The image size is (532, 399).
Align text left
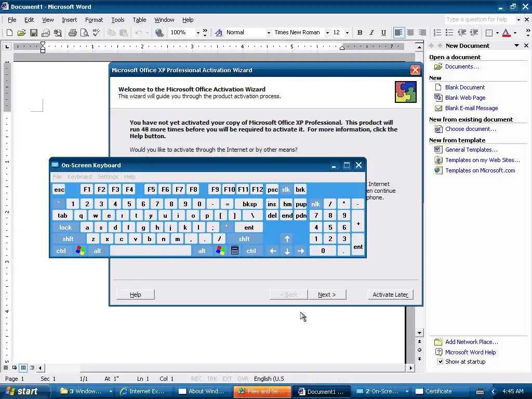coord(398,33)
